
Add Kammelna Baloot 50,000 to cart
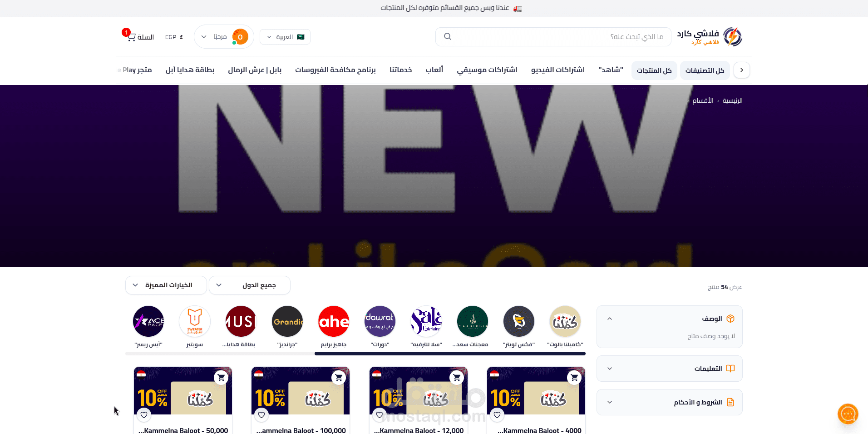(221, 377)
